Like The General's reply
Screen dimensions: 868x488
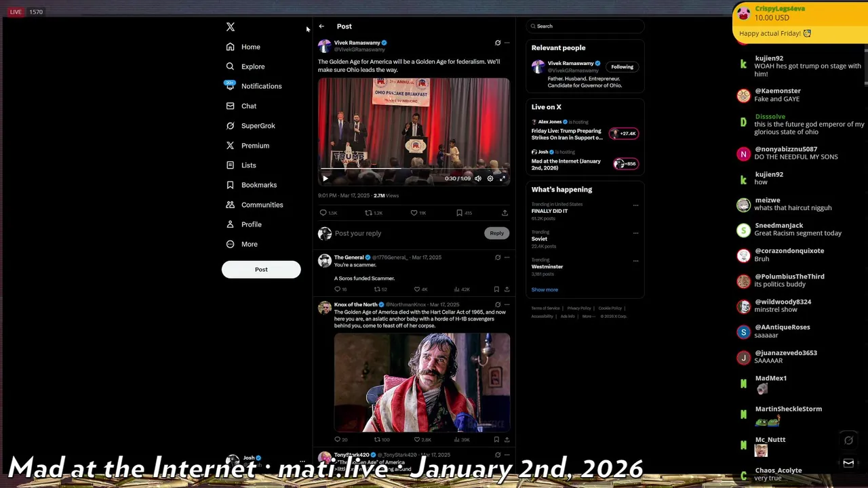pos(417,289)
